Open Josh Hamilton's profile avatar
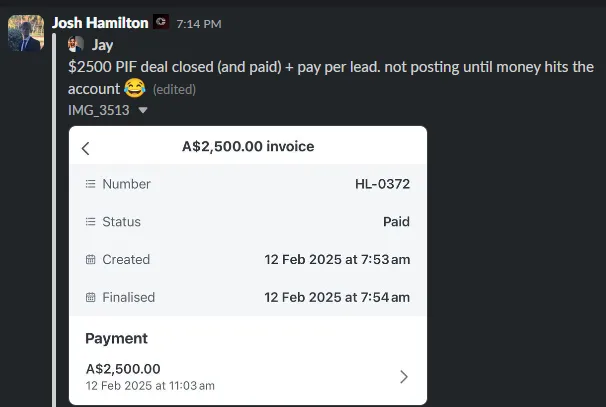The height and width of the screenshot is (407, 606). click(x=26, y=33)
